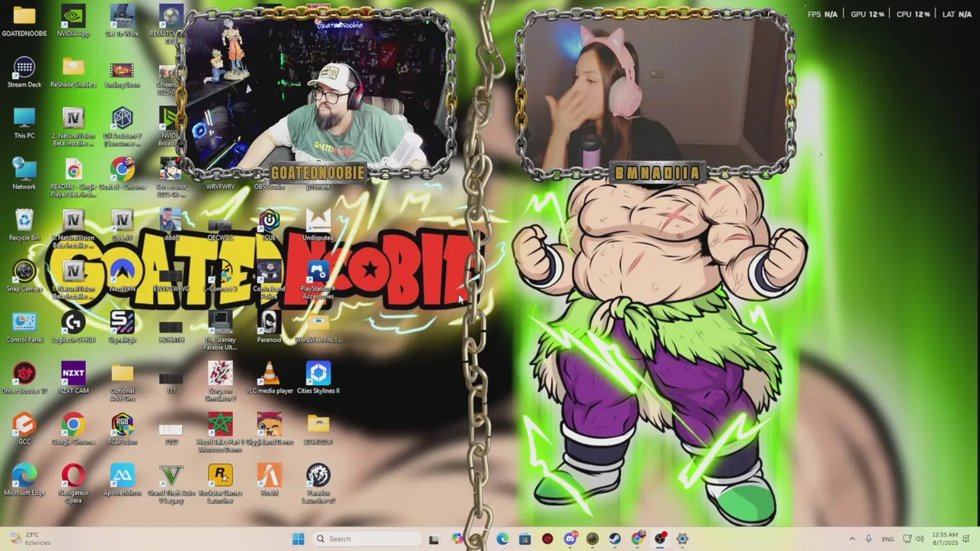Launch The Stanley Parable shortcut
Viewport: 980px width, 551px height.
click(220, 331)
